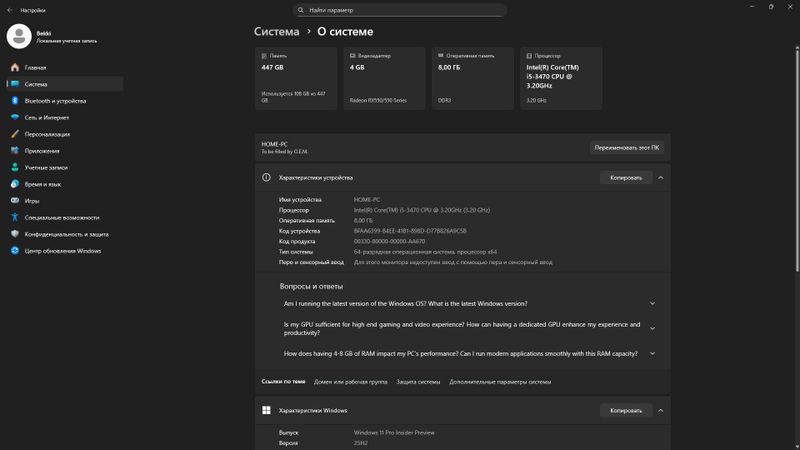Click the Персонализация brush icon

[15, 134]
